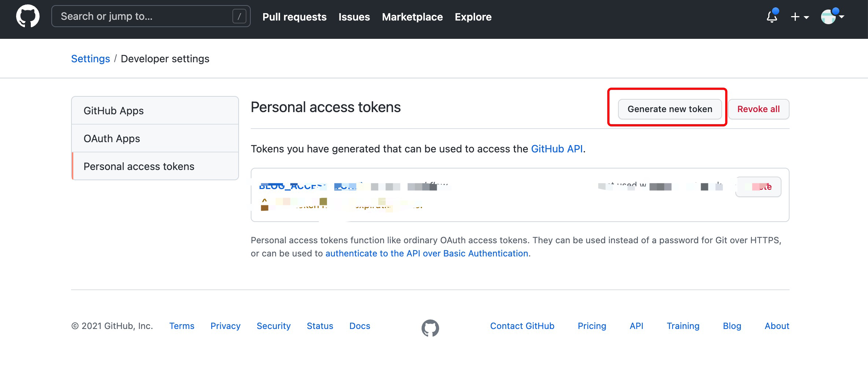Open Marketplace from the header

(412, 17)
